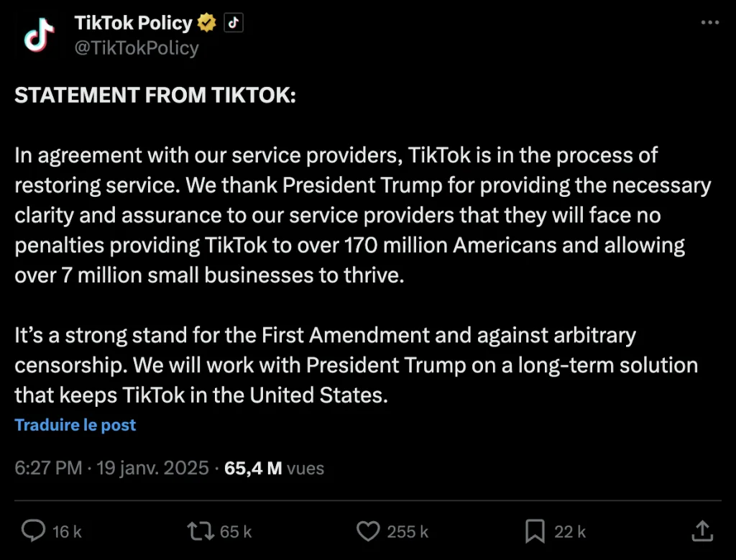Click the gold verified checkmark badge
The height and width of the screenshot is (560, 736).
tap(207, 23)
